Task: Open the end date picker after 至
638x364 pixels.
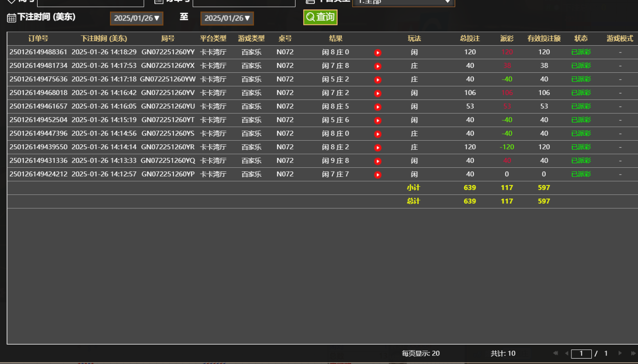Action: coord(227,19)
